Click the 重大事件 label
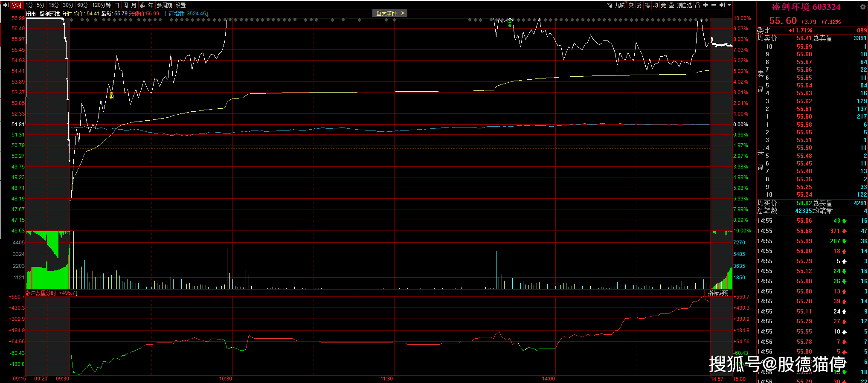Viewport: 868px width, 383px height. [x=386, y=13]
